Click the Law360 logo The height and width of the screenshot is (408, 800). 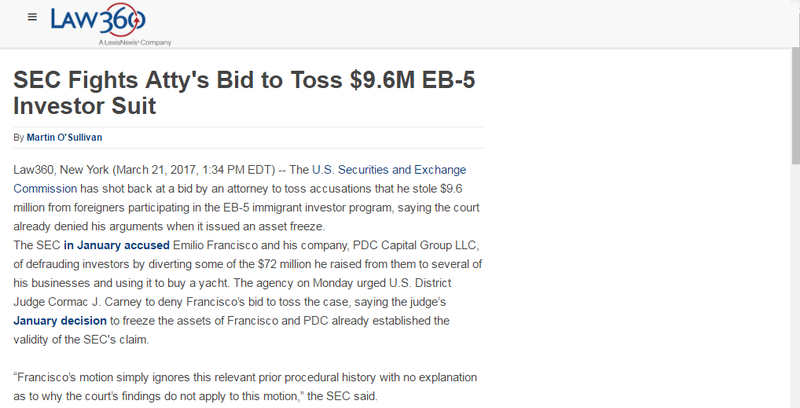98,20
